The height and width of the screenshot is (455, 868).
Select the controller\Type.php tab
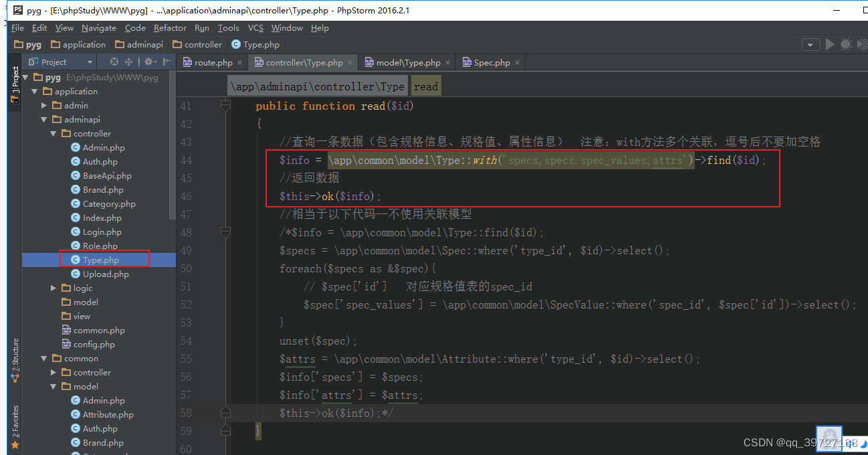[304, 62]
